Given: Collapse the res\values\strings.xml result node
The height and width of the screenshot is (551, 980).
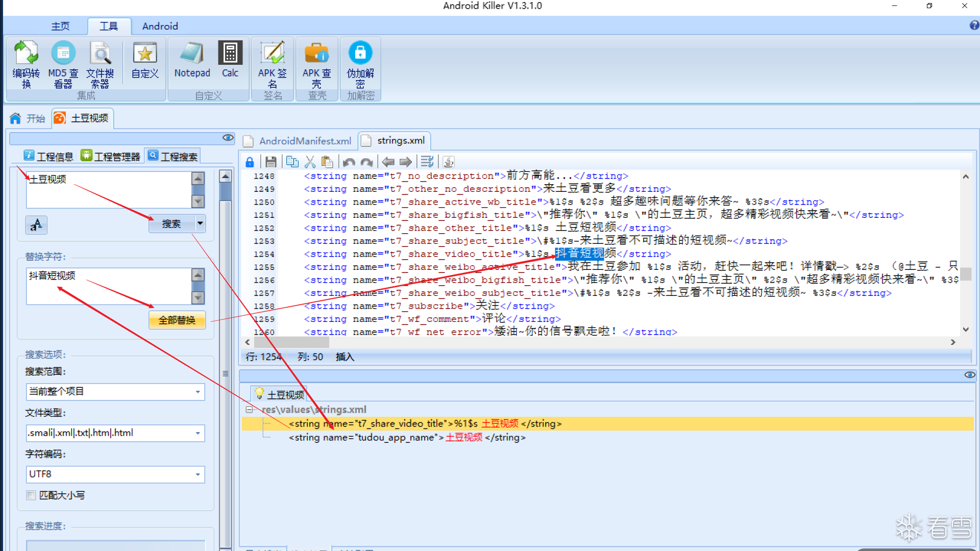Looking at the screenshot, I should point(249,410).
